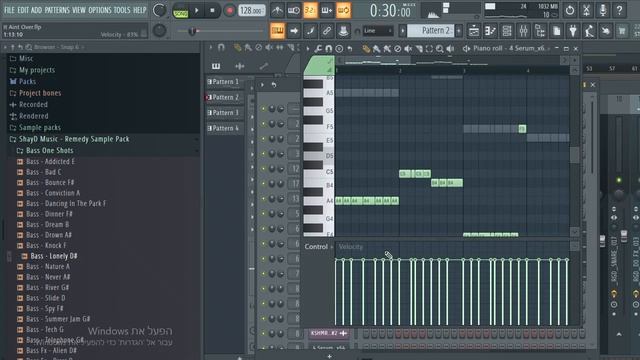Open the OPTIONS menu

[100, 10]
